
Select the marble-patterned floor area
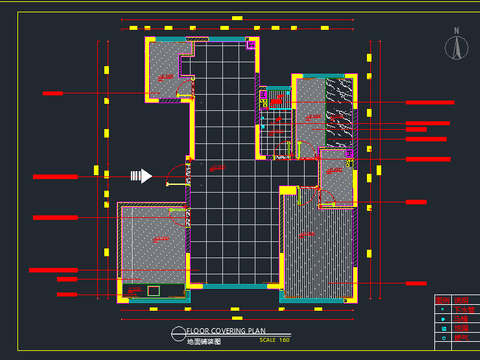pos(339,113)
